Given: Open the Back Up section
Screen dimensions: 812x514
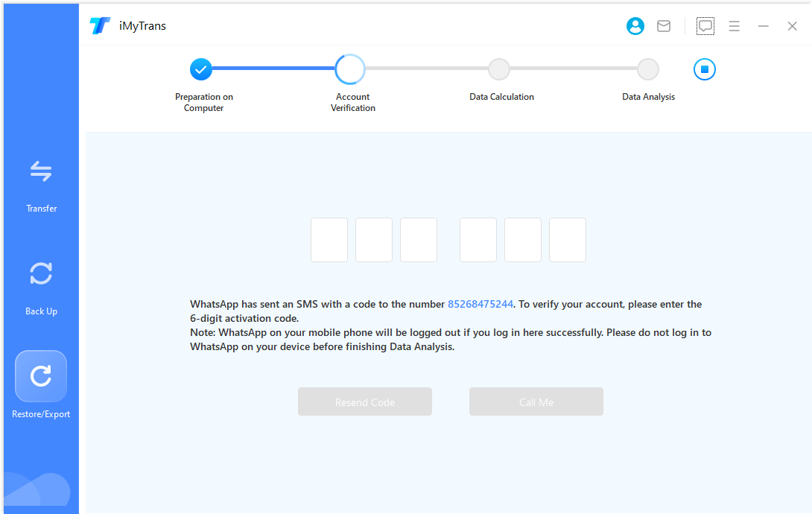Looking at the screenshot, I should coord(41,289).
